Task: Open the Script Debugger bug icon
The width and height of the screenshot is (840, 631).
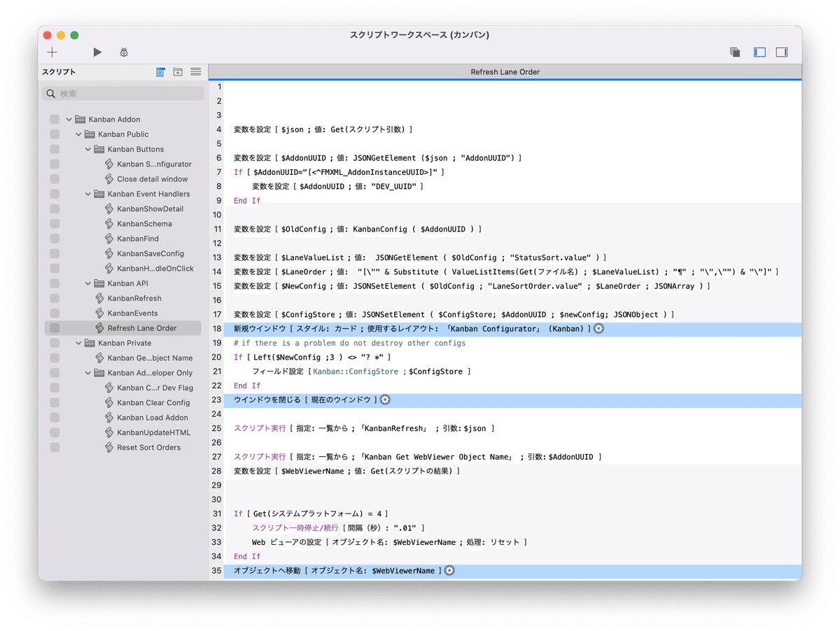Action: point(123,52)
